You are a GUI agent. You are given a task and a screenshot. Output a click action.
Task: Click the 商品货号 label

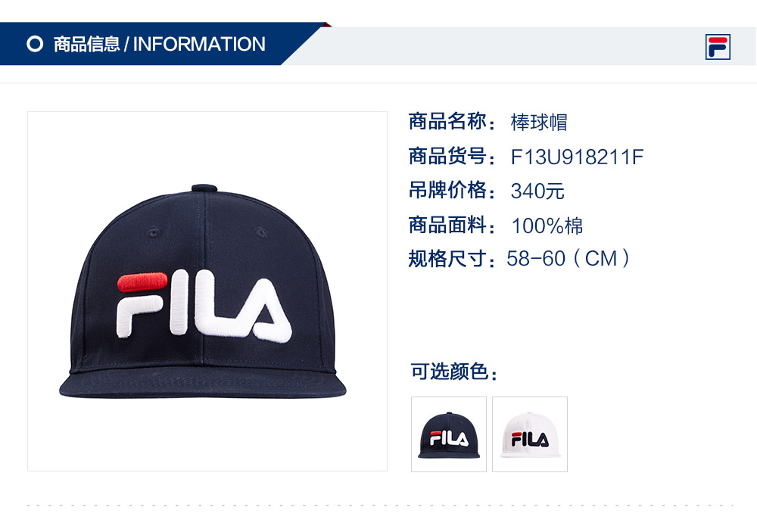click(452, 157)
